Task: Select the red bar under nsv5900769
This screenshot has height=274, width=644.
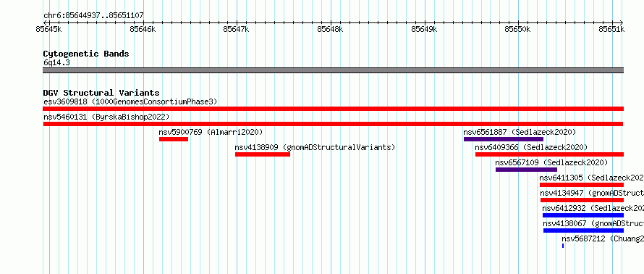Action: [x=174, y=139]
